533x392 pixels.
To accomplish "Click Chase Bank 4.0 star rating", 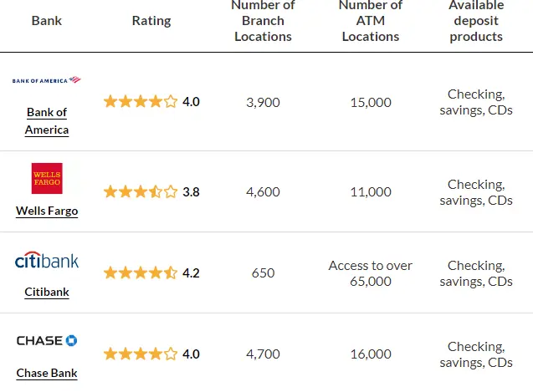I will pos(151,354).
